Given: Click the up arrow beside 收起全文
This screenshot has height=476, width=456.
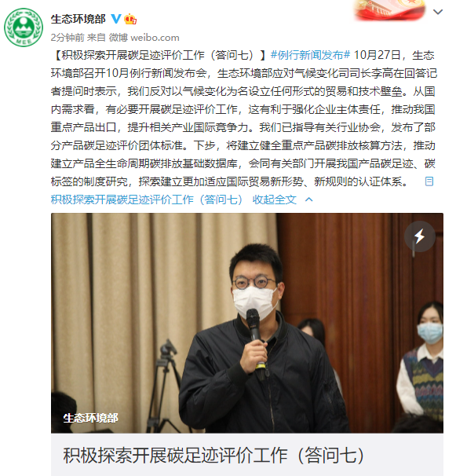Looking at the screenshot, I should [308, 200].
